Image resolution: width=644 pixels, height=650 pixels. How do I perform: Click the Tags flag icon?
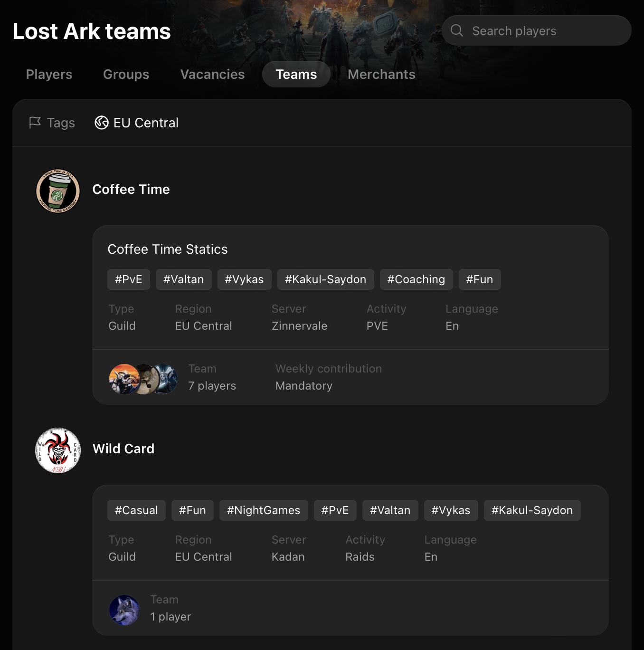point(35,123)
